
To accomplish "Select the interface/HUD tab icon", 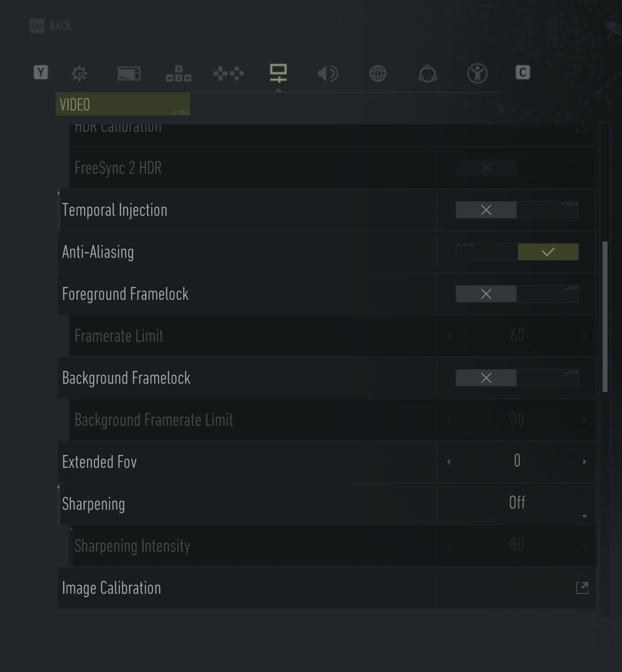I will (x=129, y=73).
